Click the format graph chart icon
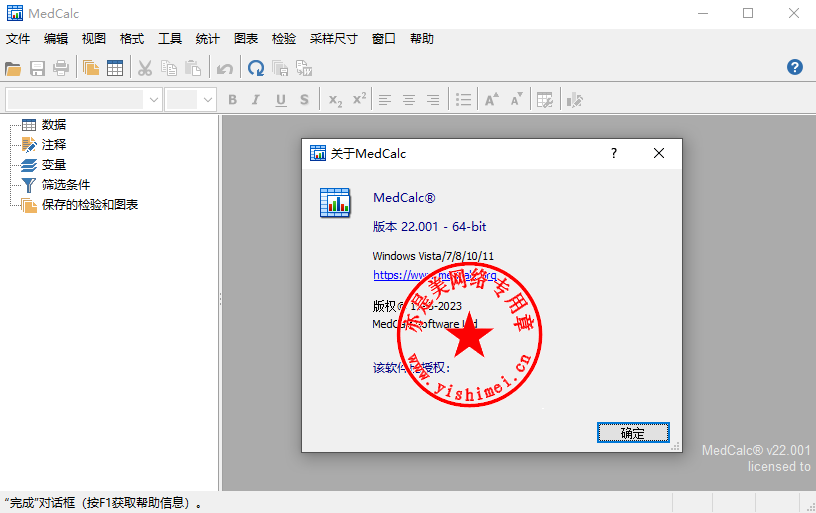The image size is (816, 513). coord(575,100)
